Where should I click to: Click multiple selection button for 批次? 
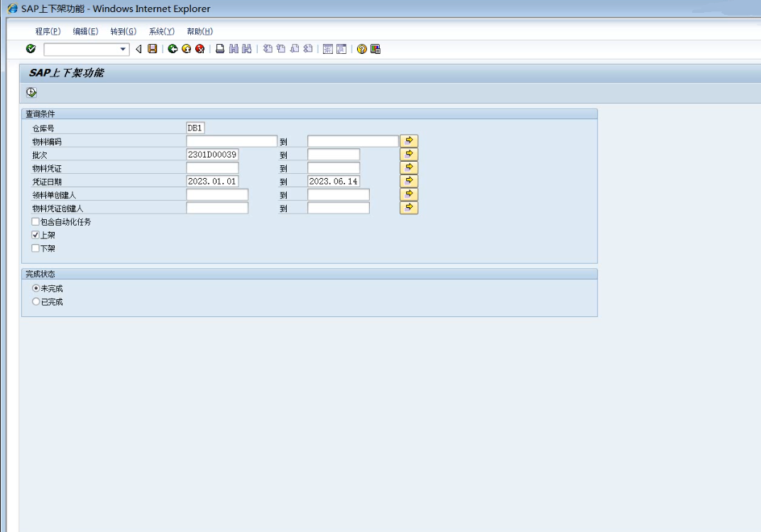coord(409,154)
